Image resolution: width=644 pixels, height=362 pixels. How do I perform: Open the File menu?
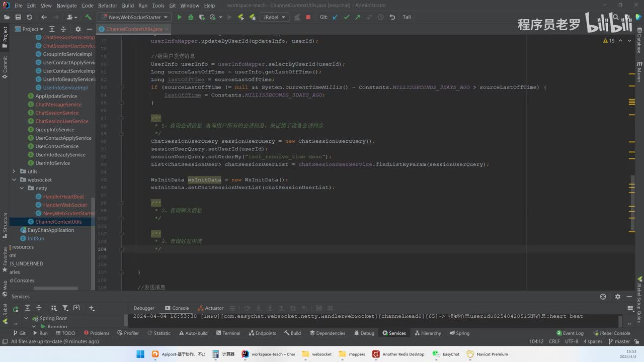[x=19, y=6]
